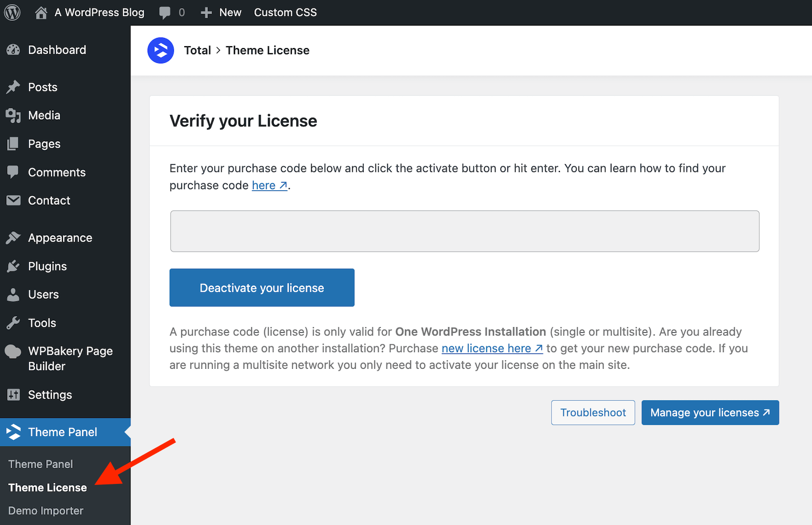Open Theme Panel submenu item
This screenshot has width=812, height=525.
(41, 464)
